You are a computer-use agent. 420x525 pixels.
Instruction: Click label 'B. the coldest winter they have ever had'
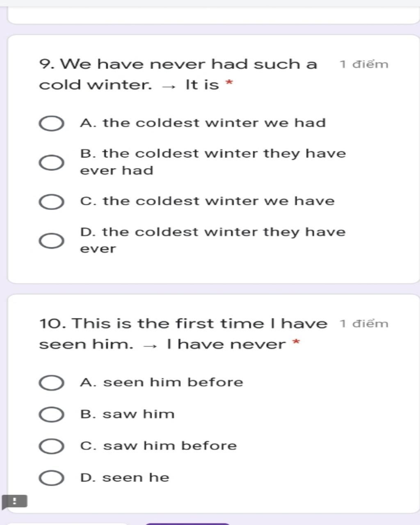pos(213,162)
